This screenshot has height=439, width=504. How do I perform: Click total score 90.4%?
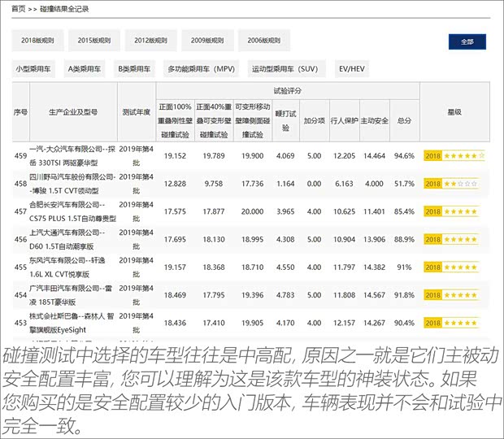404,323
